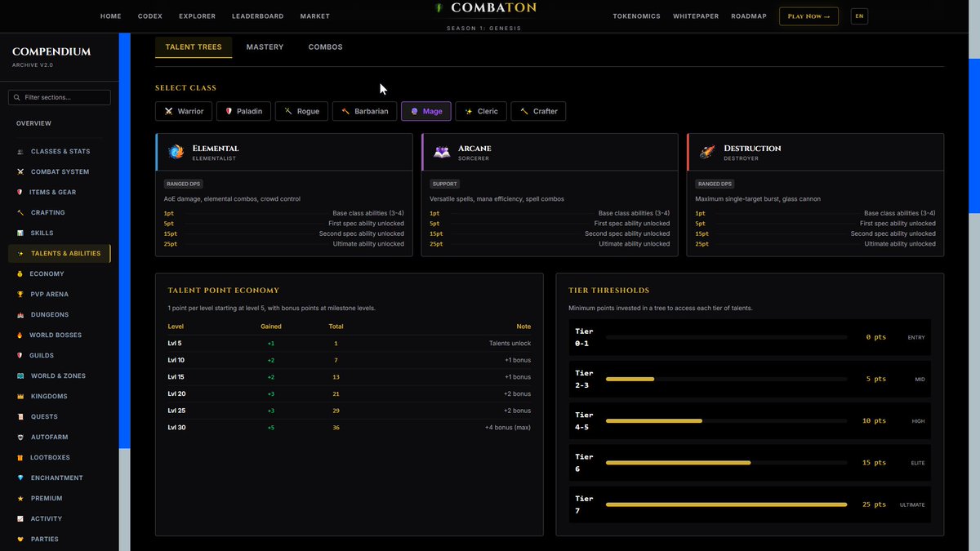Switch to the Talent Trees tab

coord(194,47)
